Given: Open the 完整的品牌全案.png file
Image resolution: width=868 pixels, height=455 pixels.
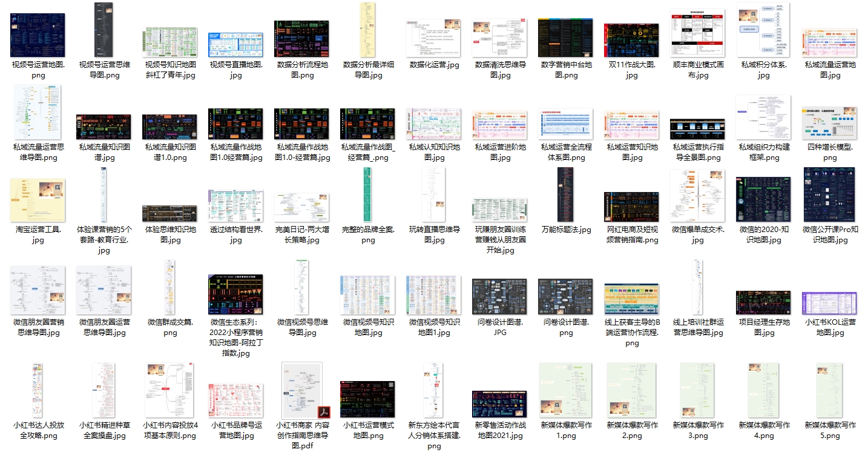Looking at the screenshot, I should coord(367,194).
